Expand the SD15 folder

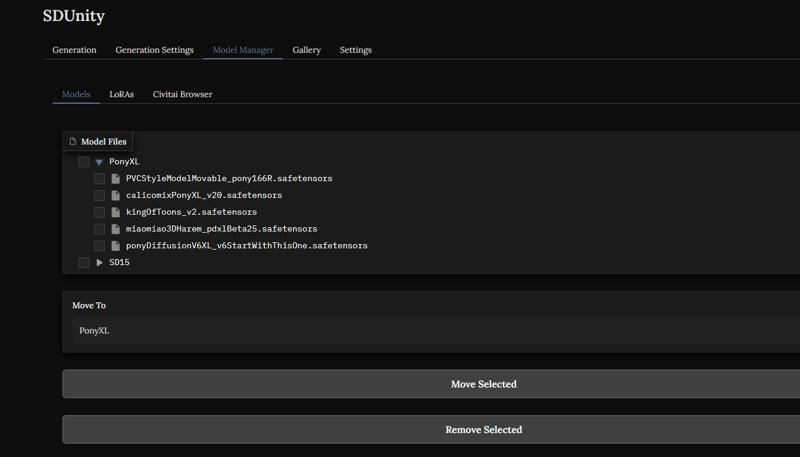coord(99,263)
